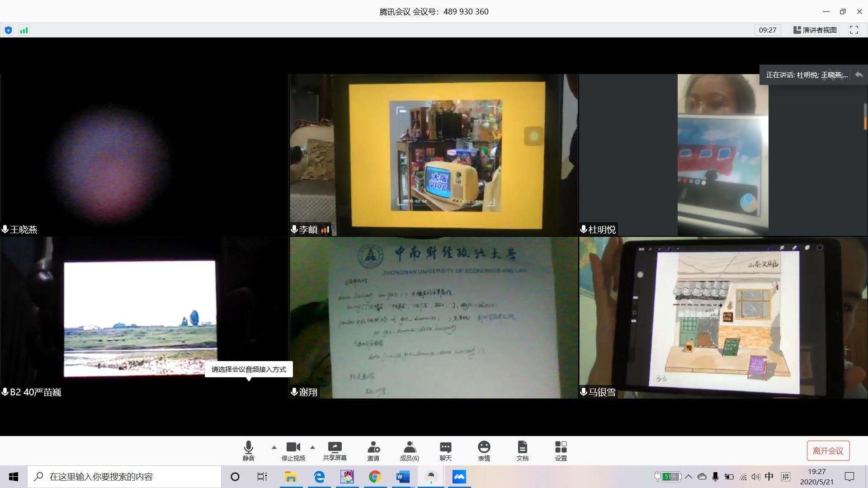Image resolution: width=868 pixels, height=488 pixels.
Task: Open the 文档 documents panel
Action: [x=523, y=451]
